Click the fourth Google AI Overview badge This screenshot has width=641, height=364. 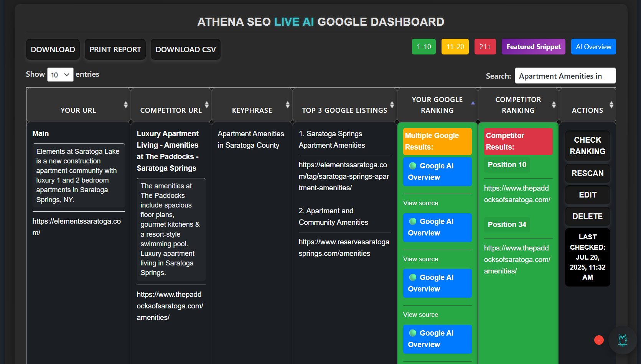click(x=437, y=339)
